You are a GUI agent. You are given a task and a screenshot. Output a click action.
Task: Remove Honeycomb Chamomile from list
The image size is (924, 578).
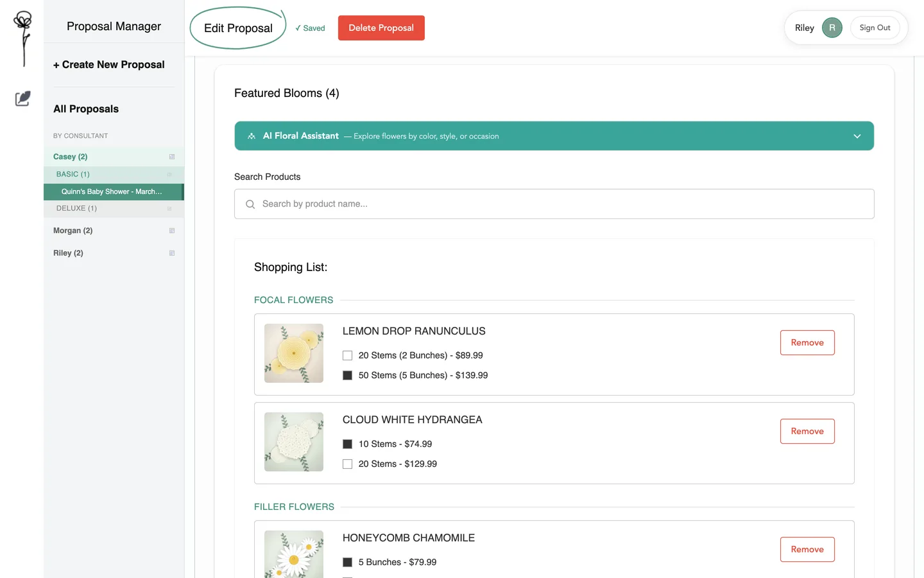pyautogui.click(x=807, y=549)
